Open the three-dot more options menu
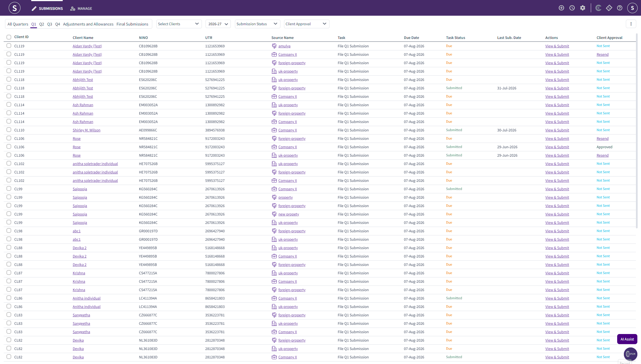Screen dimensions: 641x364 [x=631, y=24]
